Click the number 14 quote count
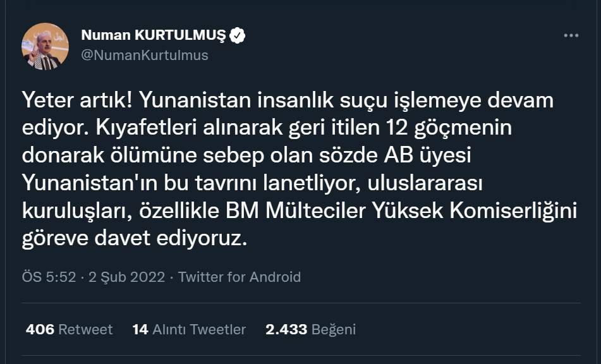This screenshot has height=364, width=601. pos(140,329)
